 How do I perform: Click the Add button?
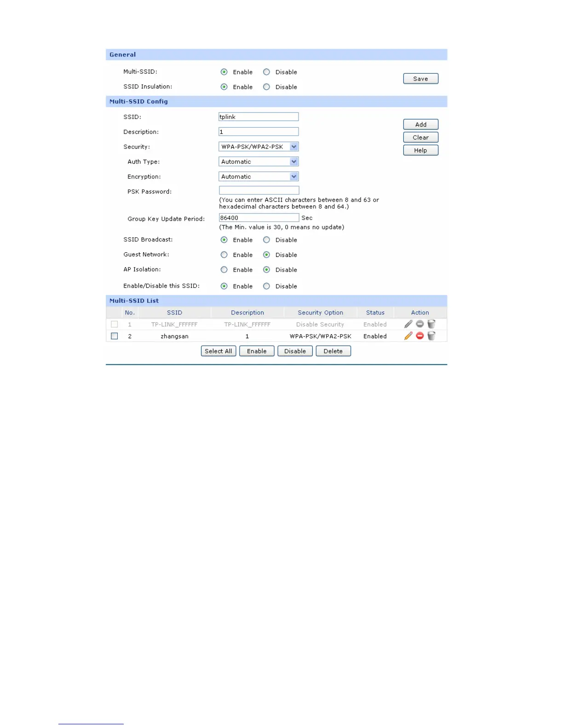420,125
